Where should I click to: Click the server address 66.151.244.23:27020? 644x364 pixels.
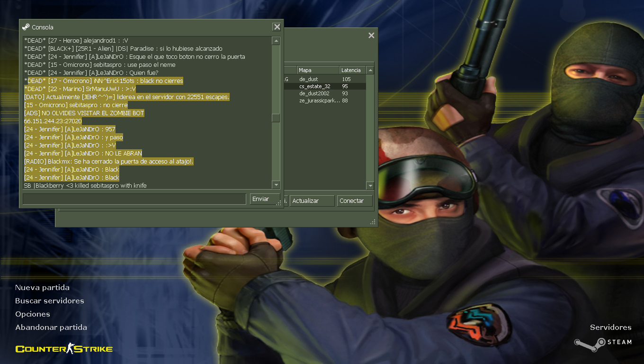(x=53, y=121)
